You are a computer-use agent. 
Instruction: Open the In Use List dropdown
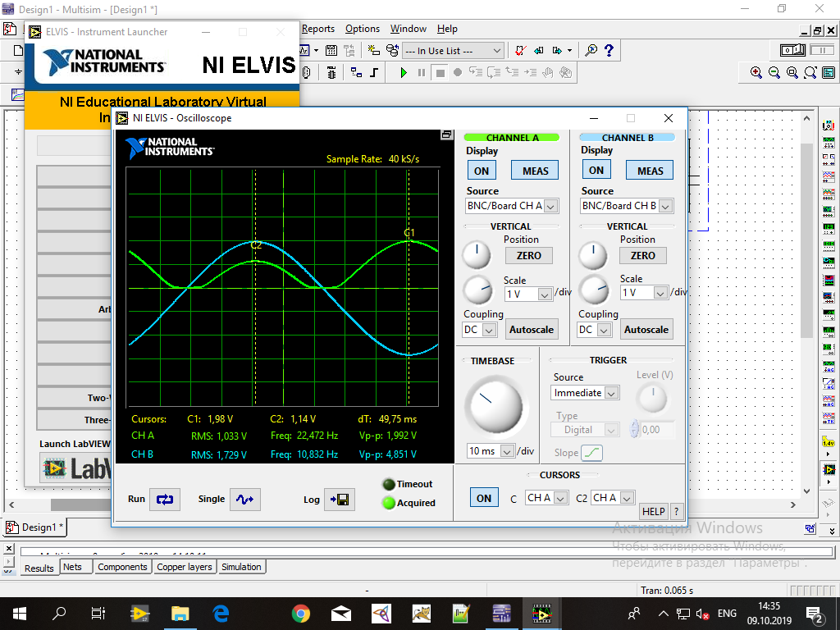pos(453,50)
